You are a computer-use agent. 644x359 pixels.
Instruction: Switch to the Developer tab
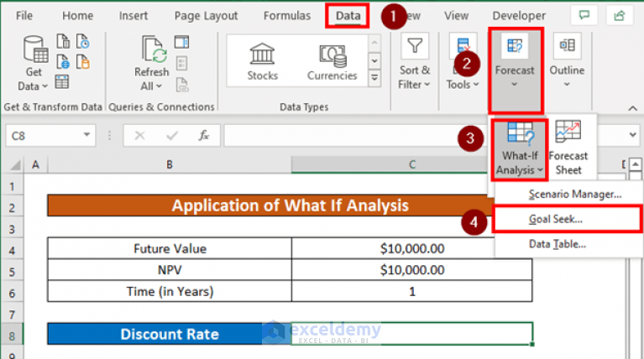519,16
